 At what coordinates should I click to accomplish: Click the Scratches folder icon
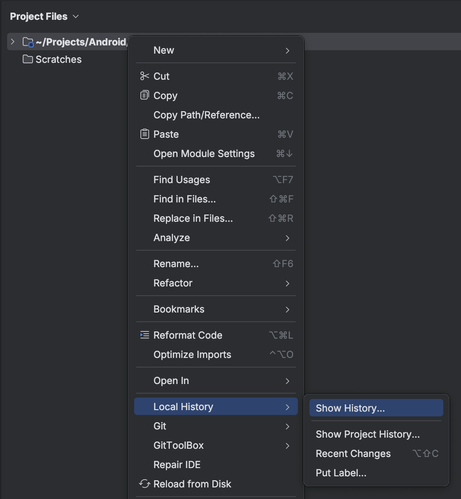coord(27,59)
